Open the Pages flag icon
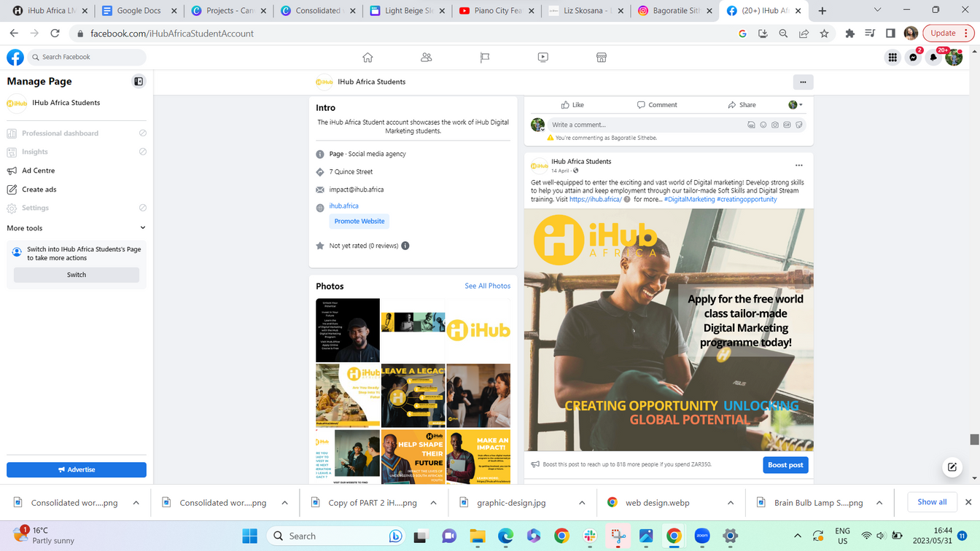Screen dimensions: 980x551 point(485,58)
